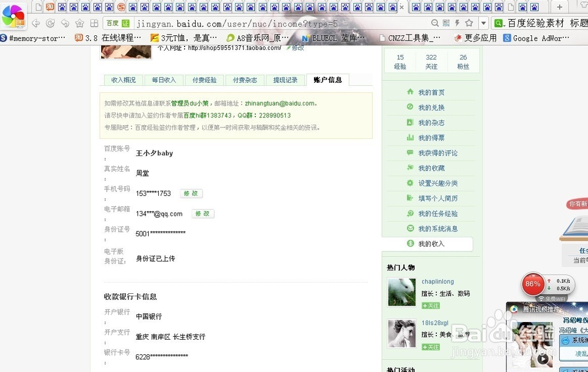This screenshot has height=372, width=588.
Task: Click the browser back navigation arrow
Action: [36, 24]
